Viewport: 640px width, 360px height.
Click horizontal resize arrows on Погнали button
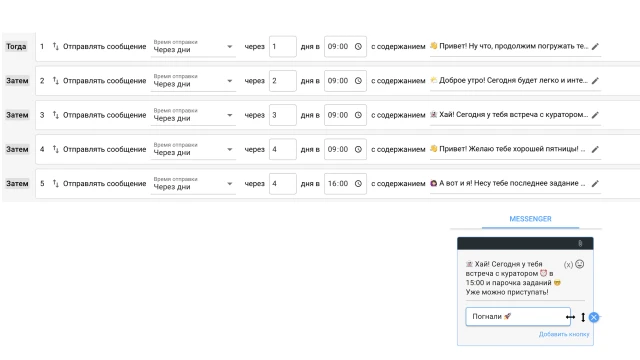point(570,317)
